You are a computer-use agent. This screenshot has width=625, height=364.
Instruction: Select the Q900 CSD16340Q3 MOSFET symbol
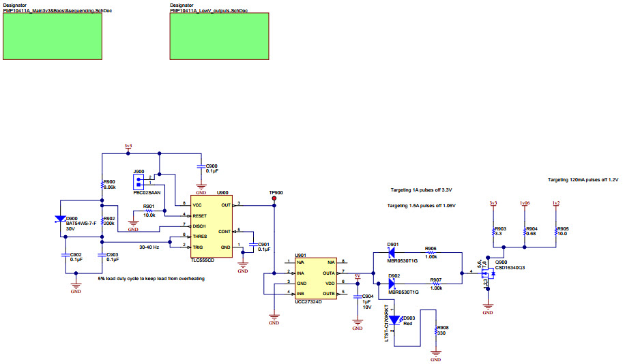(486, 274)
